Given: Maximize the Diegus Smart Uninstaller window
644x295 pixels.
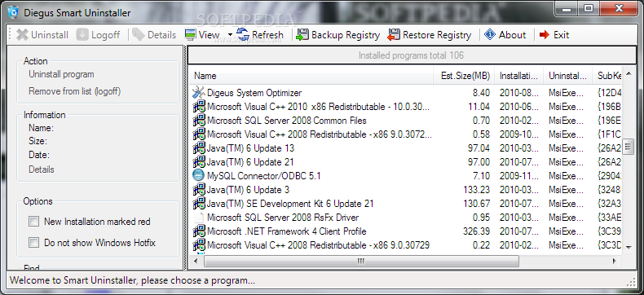Looking at the screenshot, I should tap(589, 8).
